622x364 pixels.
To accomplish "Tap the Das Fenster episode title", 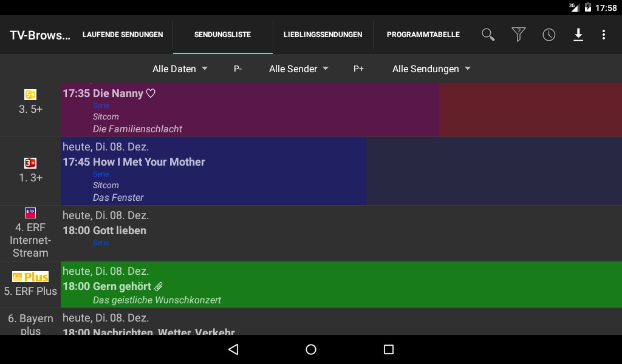I will click(118, 198).
